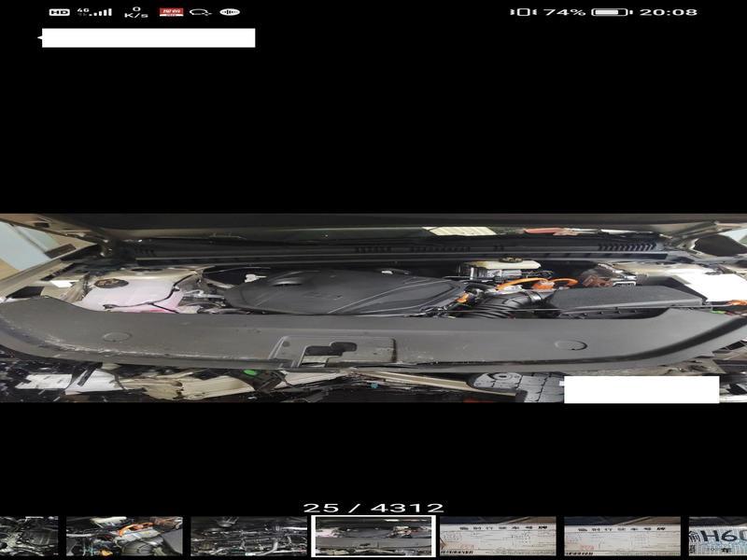
Task: Tap the white redacted title bar at top
Action: pos(148,38)
